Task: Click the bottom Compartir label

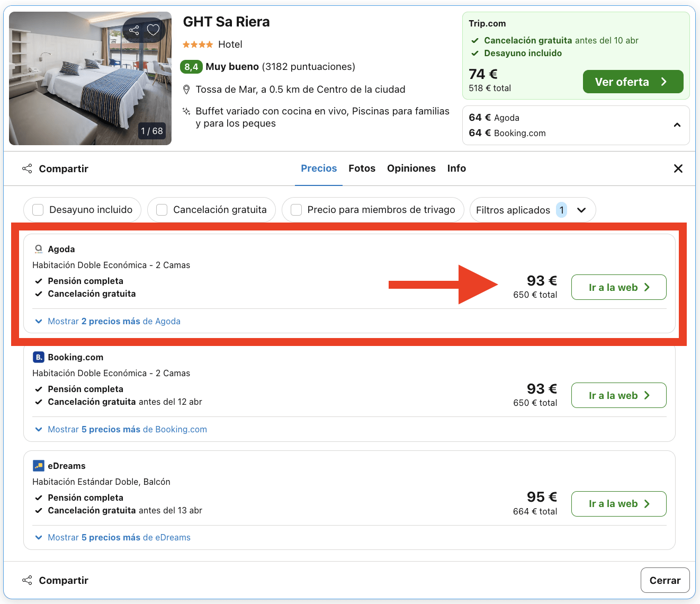Action: (x=64, y=580)
